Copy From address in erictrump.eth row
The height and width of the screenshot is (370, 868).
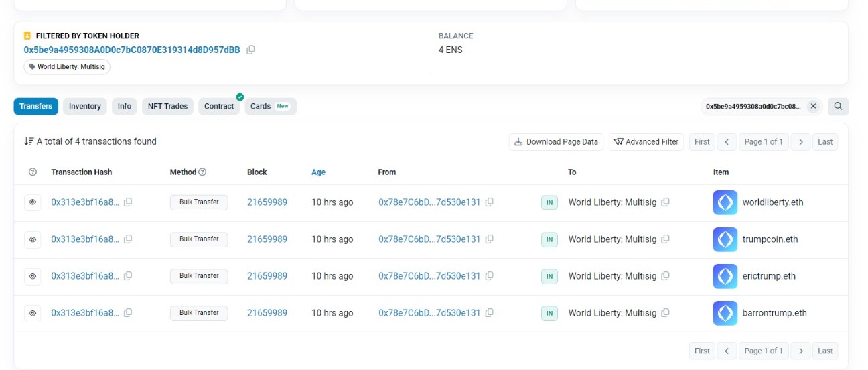coord(490,276)
